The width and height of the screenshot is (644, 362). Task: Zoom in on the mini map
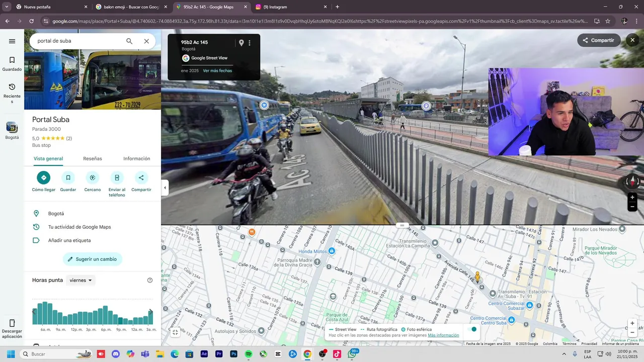(632, 323)
